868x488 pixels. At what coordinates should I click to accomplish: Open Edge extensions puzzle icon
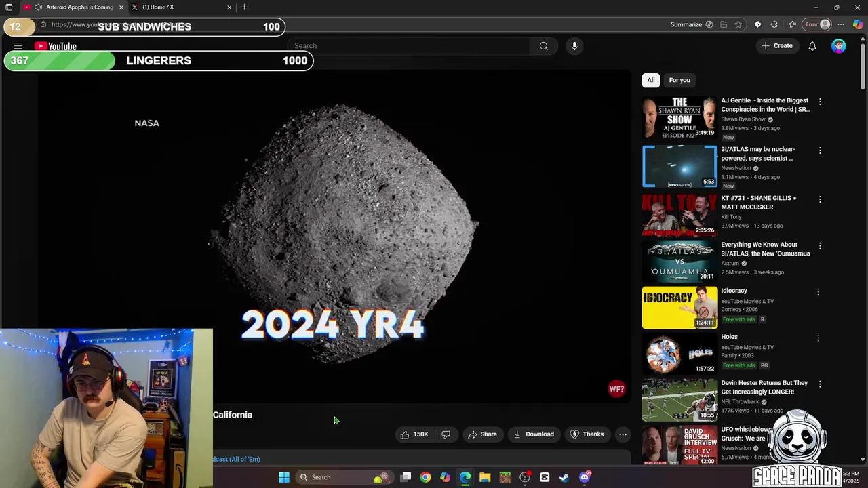click(x=774, y=24)
